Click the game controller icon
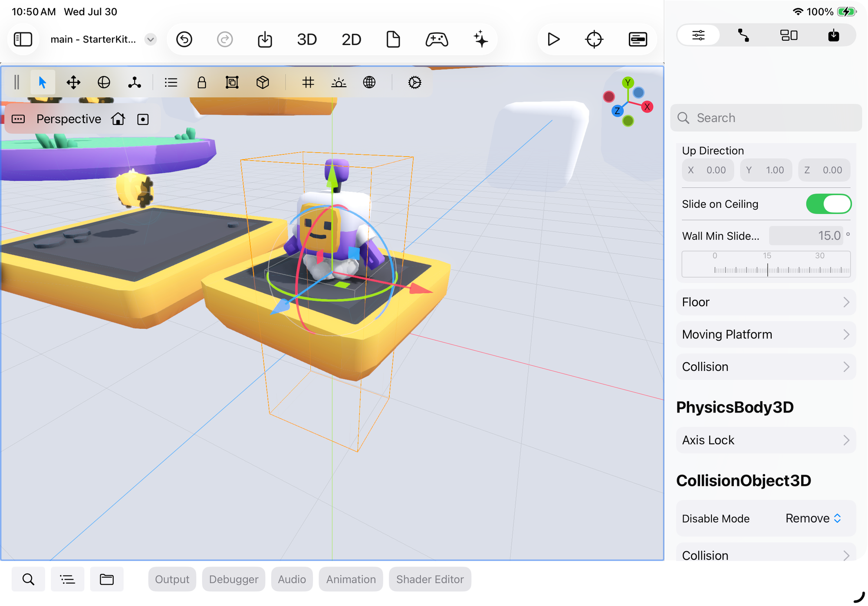 [436, 39]
